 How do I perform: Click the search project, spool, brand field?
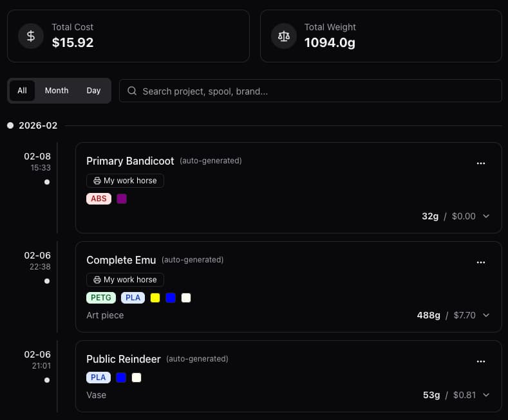coord(315,91)
